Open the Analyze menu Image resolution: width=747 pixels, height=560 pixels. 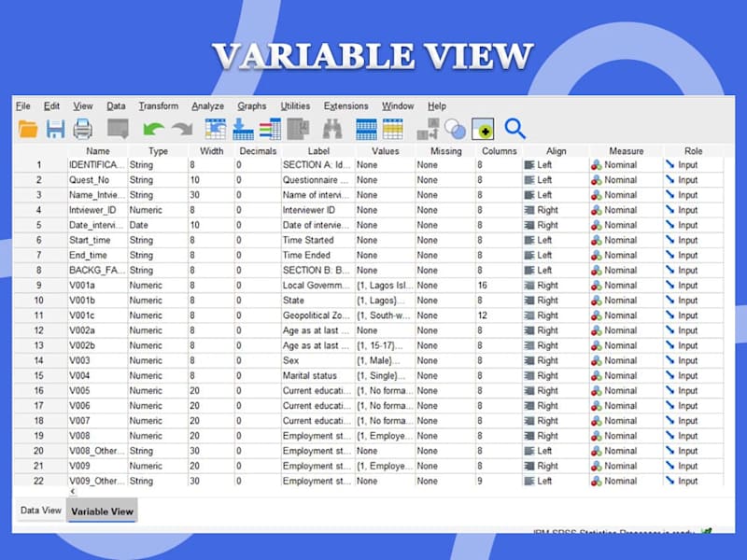[x=207, y=106]
